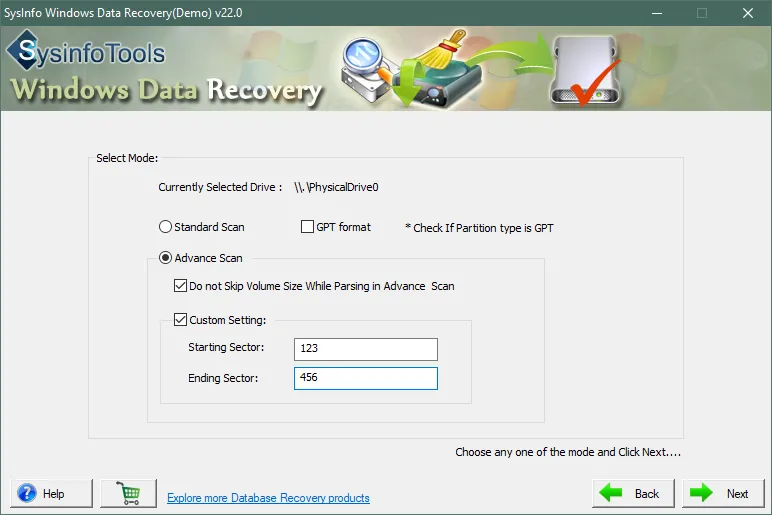The image size is (772, 515).
Task: Click the 'Ending Sector:' label
Action: 223,378
